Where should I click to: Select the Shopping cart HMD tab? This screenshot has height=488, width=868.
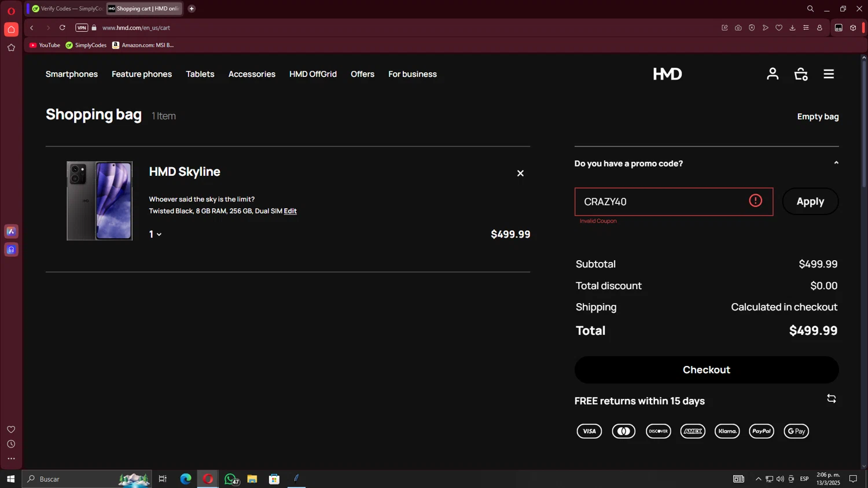[x=145, y=9]
